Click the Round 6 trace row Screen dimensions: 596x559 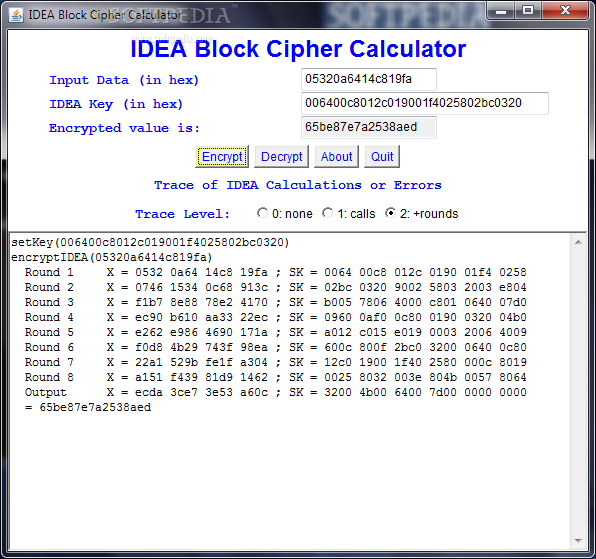tap(276, 347)
